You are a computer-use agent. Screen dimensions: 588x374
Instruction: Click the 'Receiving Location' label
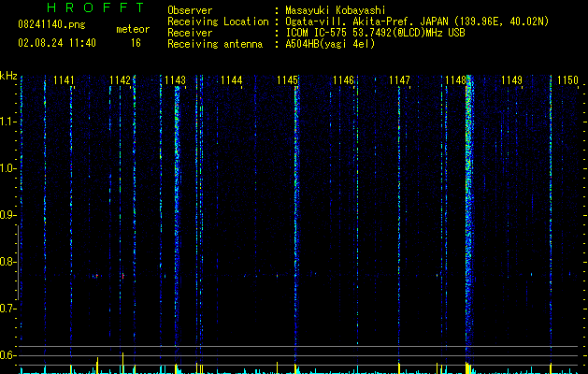(218, 22)
